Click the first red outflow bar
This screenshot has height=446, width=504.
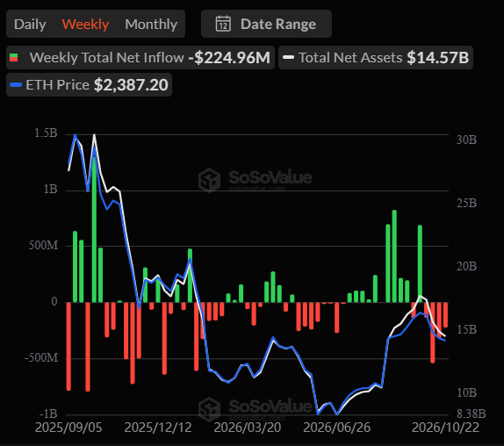68,347
